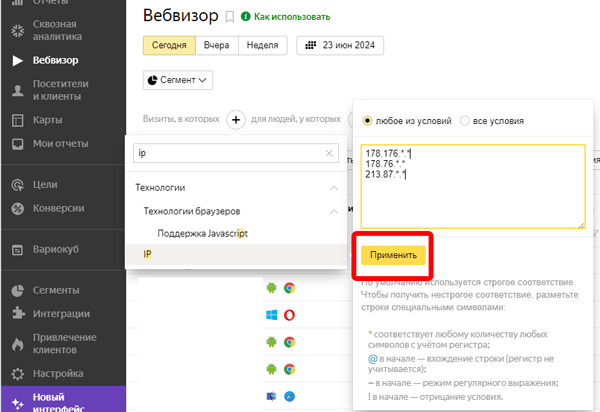600x412 pixels.
Task: Click the для людей, у которых label
Action: tap(296, 119)
